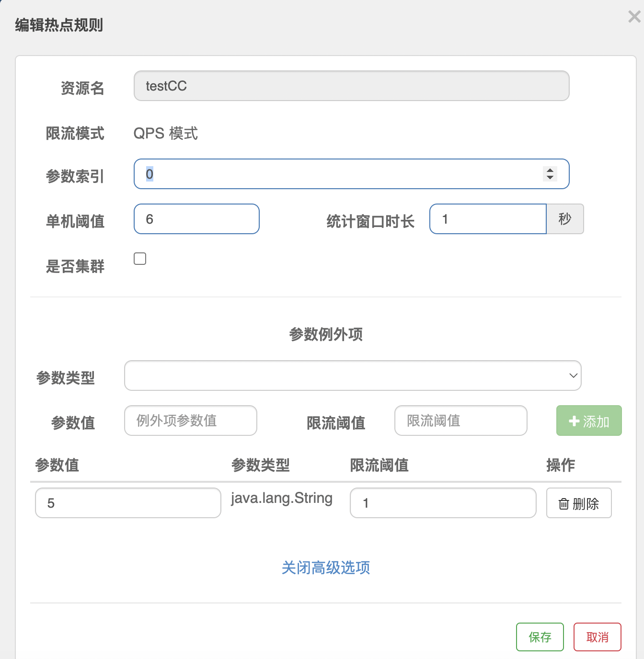Focus the 单机阈值 input field
This screenshot has width=644, height=659.
click(x=196, y=219)
